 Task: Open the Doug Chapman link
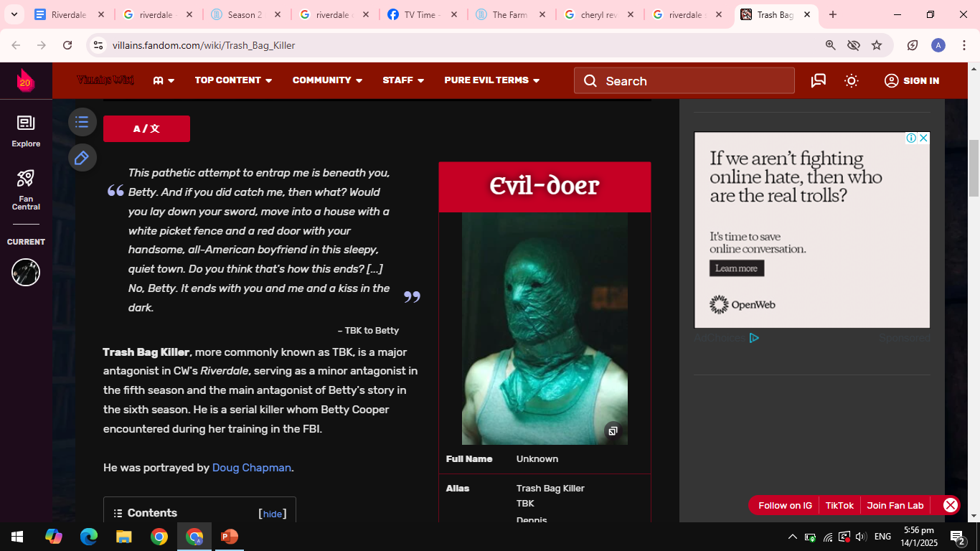pos(252,468)
